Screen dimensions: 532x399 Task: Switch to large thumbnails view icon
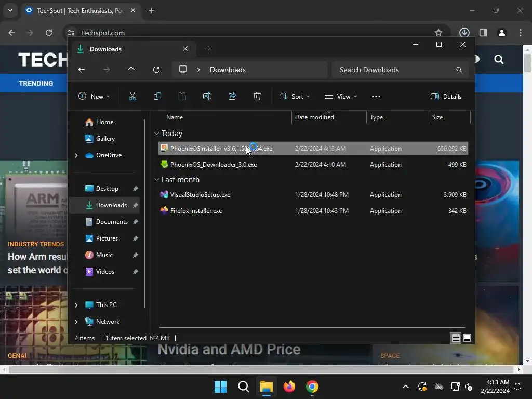467,338
